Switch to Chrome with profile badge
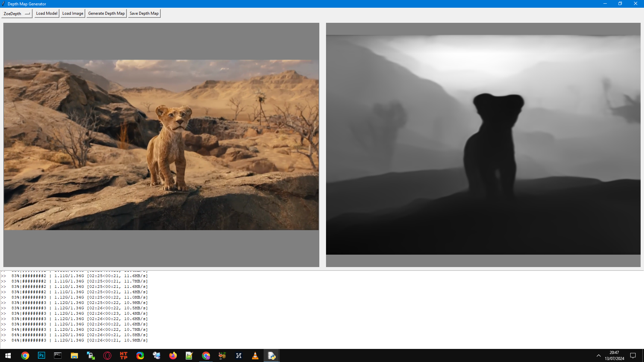Screen dimensions: 644x362 (206, 356)
